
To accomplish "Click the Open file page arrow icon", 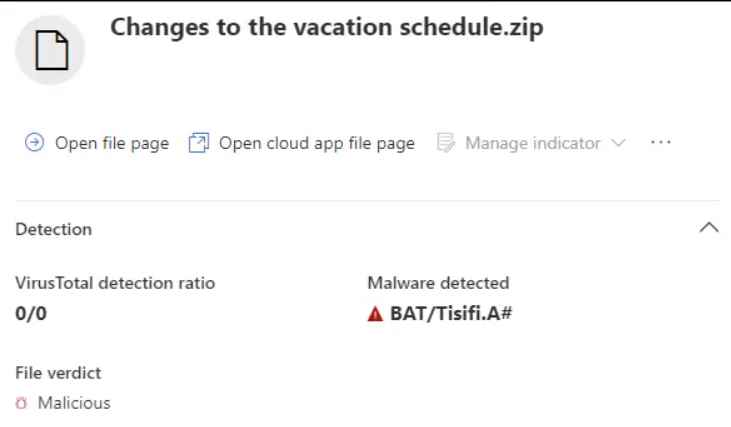I will [32, 144].
